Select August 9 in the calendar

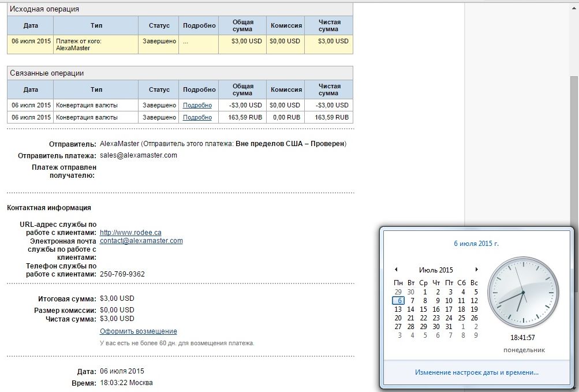tap(474, 335)
